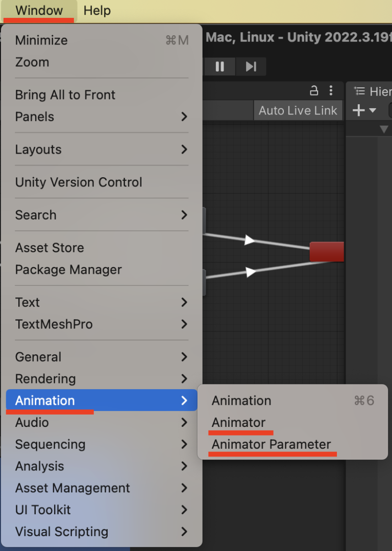Open the Help menu
392x551 pixels.
pyautogui.click(x=97, y=10)
